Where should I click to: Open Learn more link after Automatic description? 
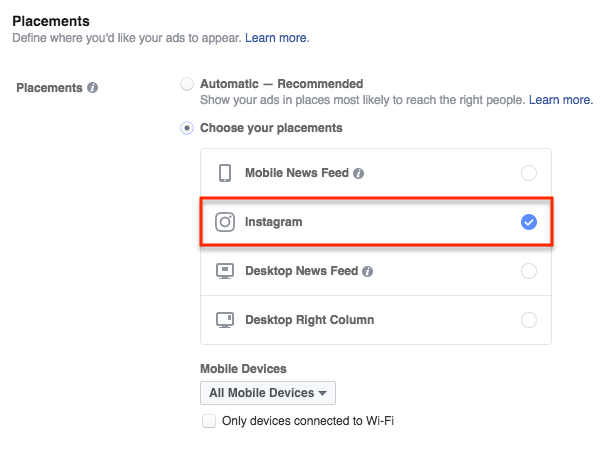pyautogui.click(x=561, y=100)
